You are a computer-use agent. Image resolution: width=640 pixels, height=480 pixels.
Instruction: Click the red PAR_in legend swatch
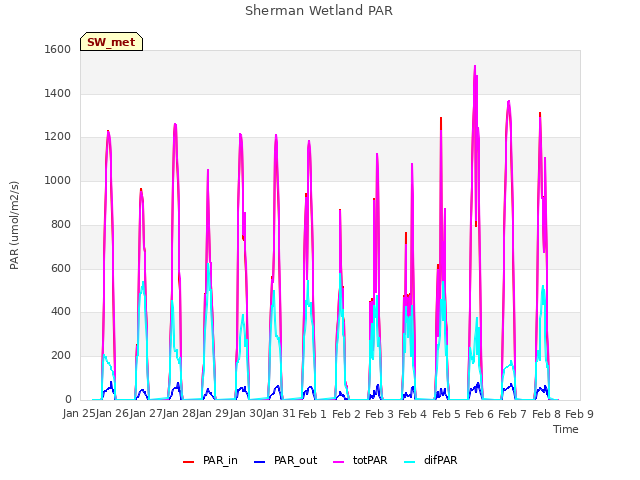[x=189, y=462]
